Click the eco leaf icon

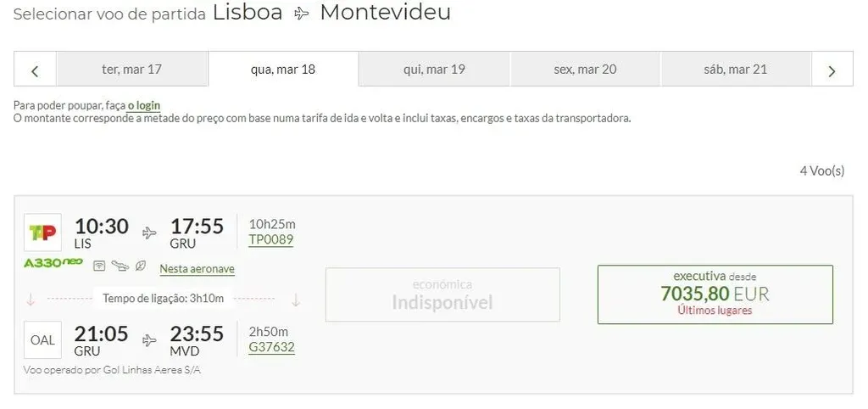(141, 266)
